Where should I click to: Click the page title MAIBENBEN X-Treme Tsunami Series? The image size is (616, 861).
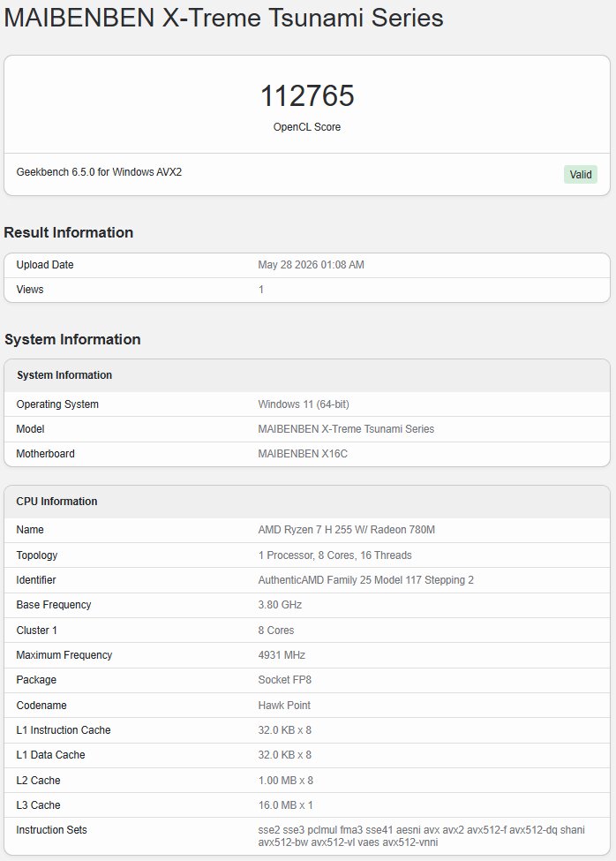point(223,18)
